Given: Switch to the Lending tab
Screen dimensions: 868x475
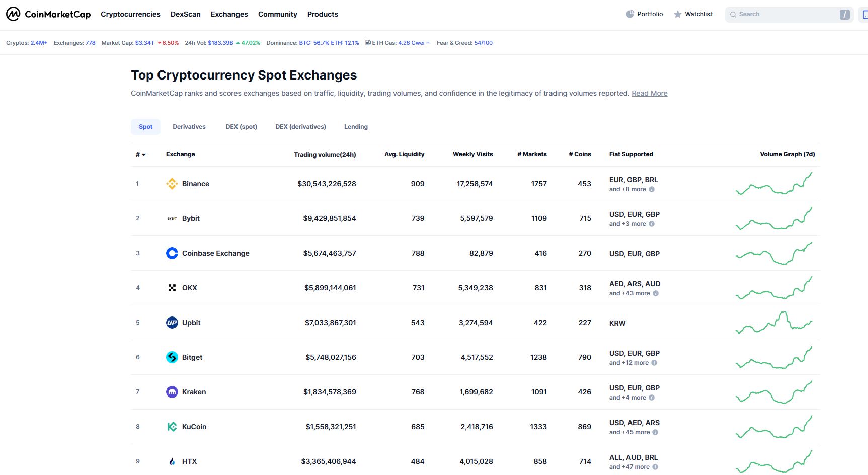Looking at the screenshot, I should click(356, 127).
